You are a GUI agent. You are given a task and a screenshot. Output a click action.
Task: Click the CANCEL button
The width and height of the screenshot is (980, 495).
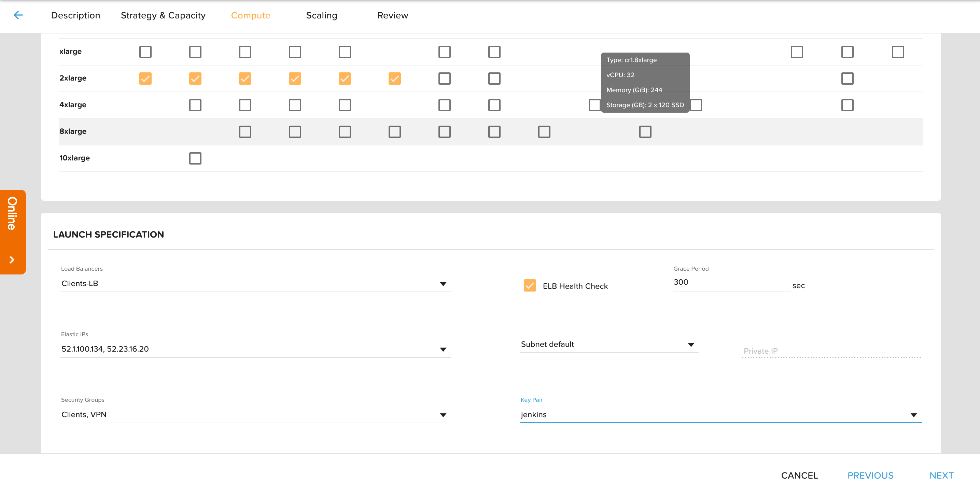tap(799, 476)
